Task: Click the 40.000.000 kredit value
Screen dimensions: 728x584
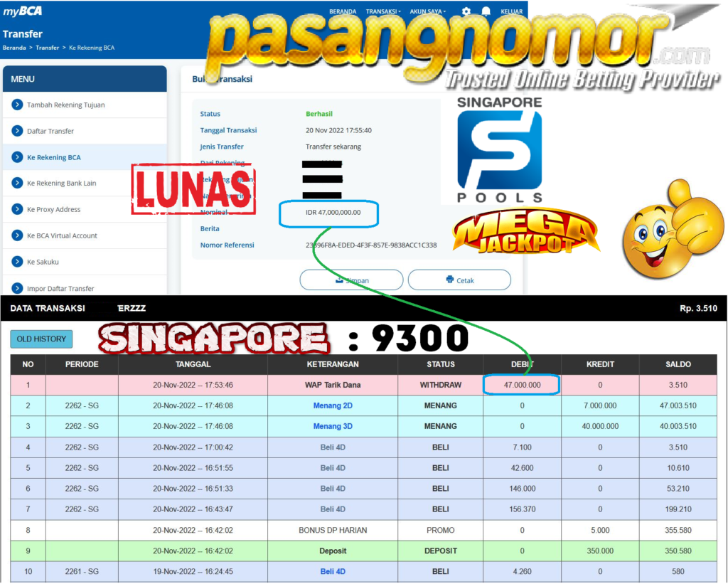Action: 600,426
